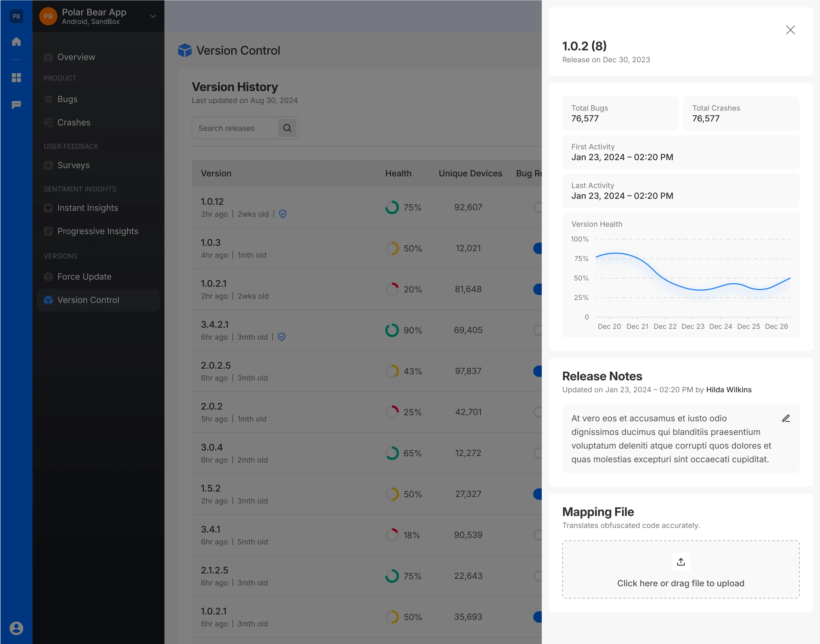Toggle bug reporting for version 2.0.2.5

(x=538, y=371)
